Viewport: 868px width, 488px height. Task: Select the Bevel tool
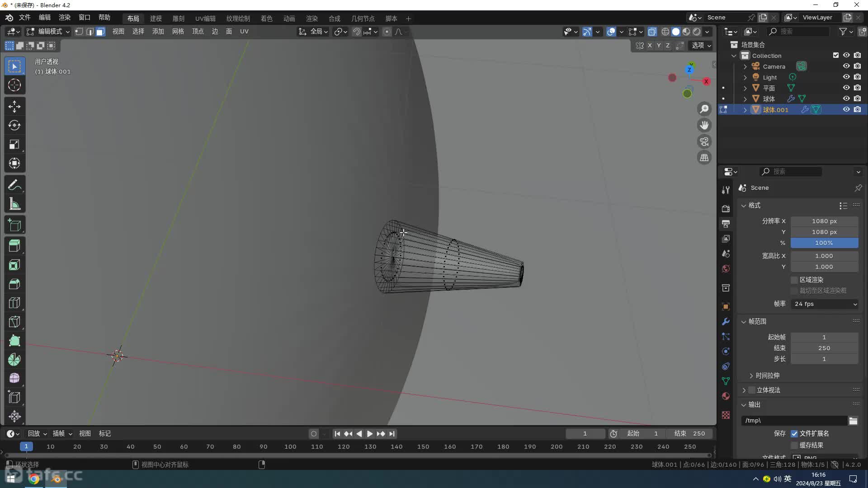coord(14,284)
